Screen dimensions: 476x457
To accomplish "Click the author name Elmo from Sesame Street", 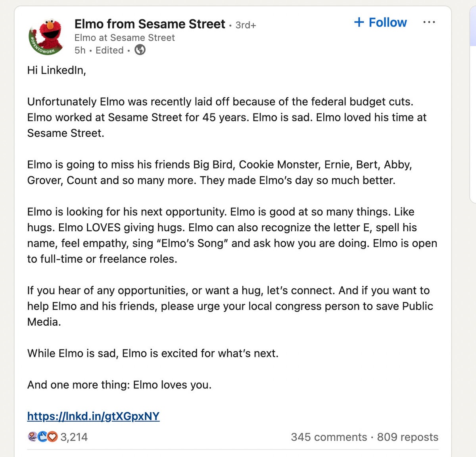I will [150, 24].
